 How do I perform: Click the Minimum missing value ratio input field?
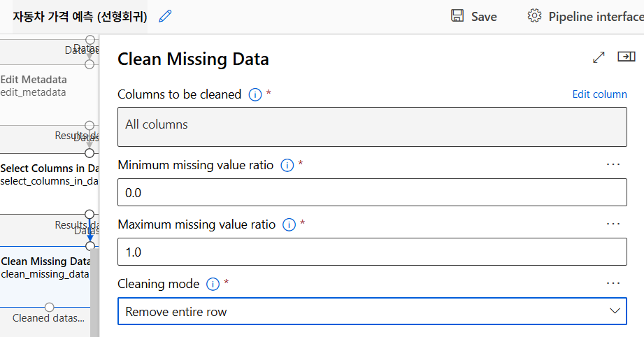(x=372, y=192)
